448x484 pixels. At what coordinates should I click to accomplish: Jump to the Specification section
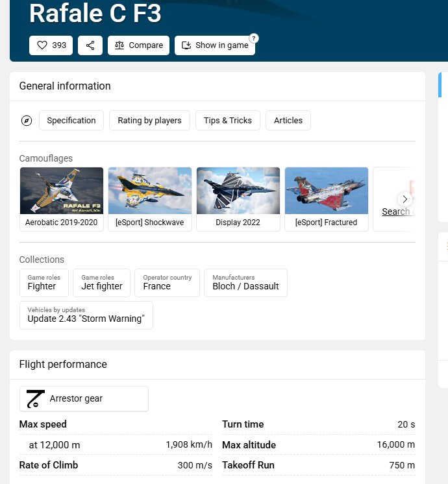coord(71,121)
